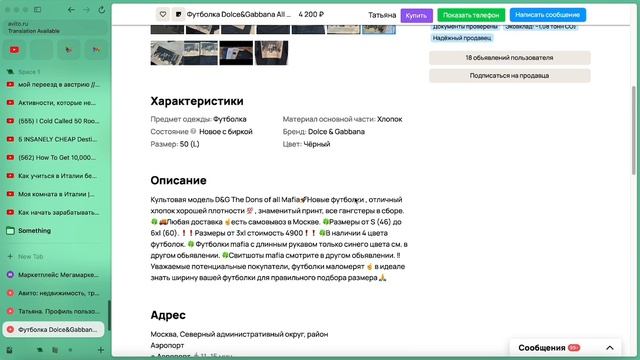Open 18 объявлений пользователя
The height and width of the screenshot is (360, 640).
click(x=509, y=58)
